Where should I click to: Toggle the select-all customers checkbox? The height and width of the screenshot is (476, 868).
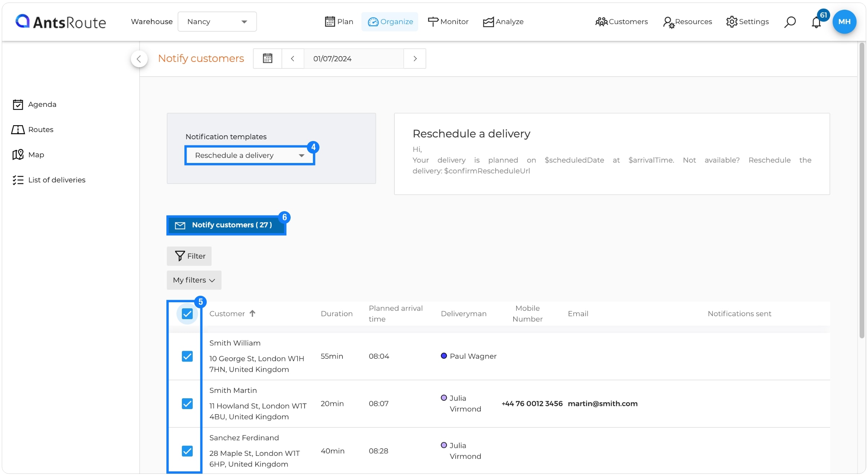click(187, 314)
